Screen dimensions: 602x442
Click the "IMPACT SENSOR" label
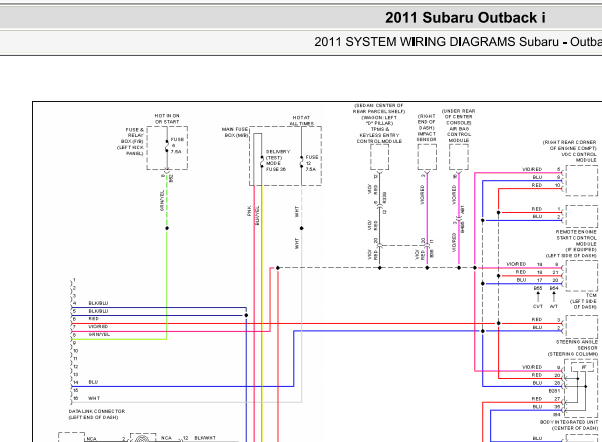click(427, 137)
